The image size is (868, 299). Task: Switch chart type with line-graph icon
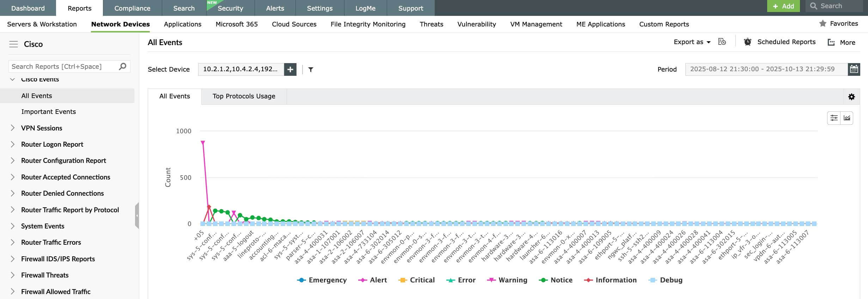(847, 118)
